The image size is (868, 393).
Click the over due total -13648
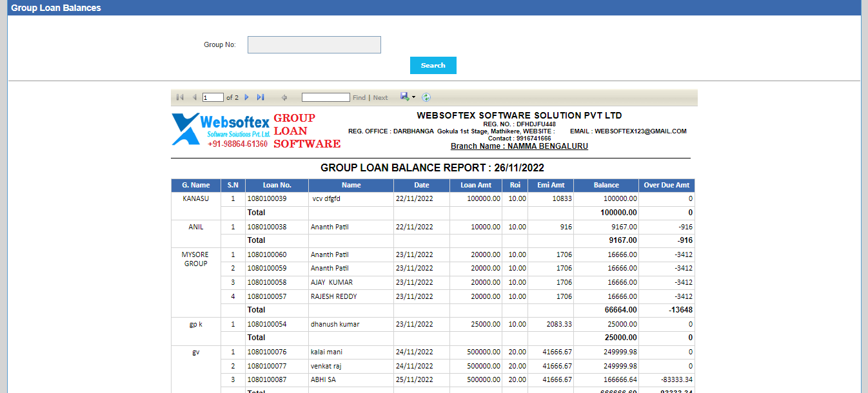point(681,310)
